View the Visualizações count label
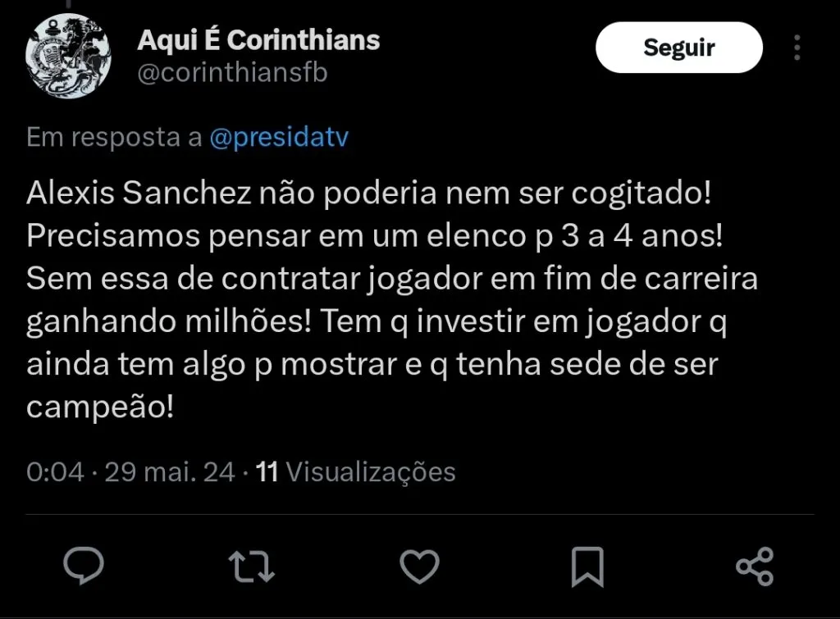Screen dimensions: 840x619 [370, 472]
